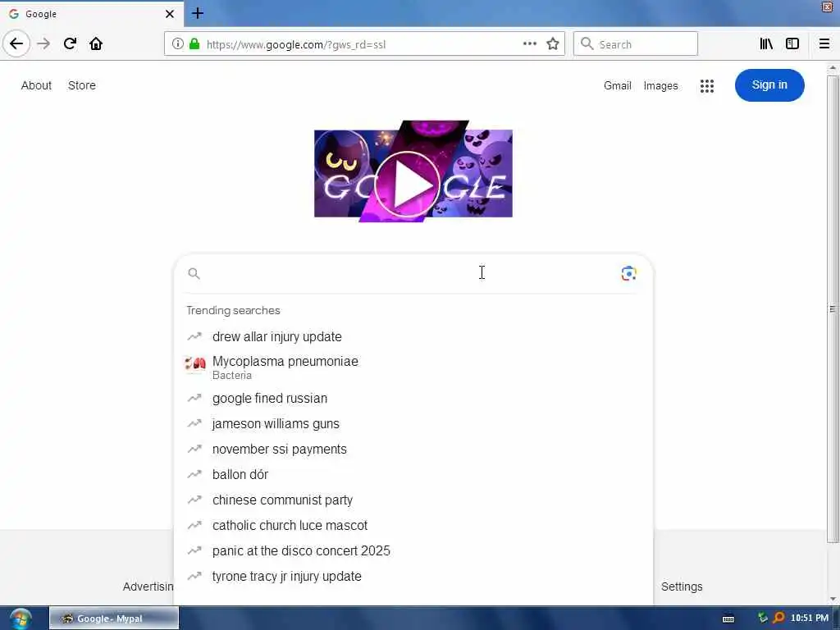Bookmark this page with the star
This screenshot has width=840, height=630.
(x=553, y=44)
